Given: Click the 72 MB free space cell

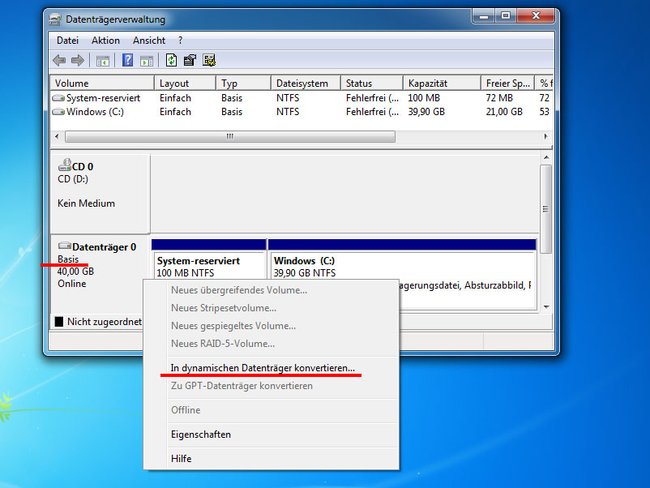Looking at the screenshot, I should (499, 98).
